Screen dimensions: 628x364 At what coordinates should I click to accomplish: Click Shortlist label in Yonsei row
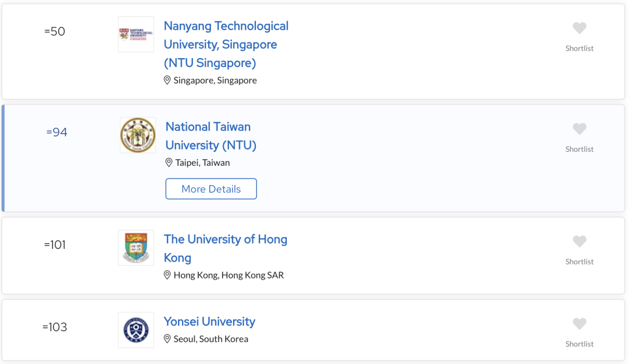pyautogui.click(x=579, y=344)
